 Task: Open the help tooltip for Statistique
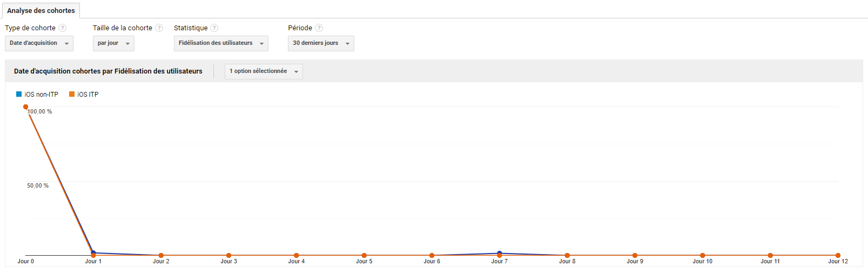[214, 28]
